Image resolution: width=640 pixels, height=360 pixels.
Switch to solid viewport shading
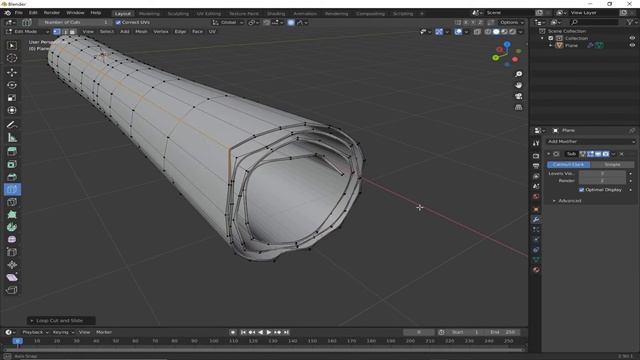pyautogui.click(x=496, y=31)
